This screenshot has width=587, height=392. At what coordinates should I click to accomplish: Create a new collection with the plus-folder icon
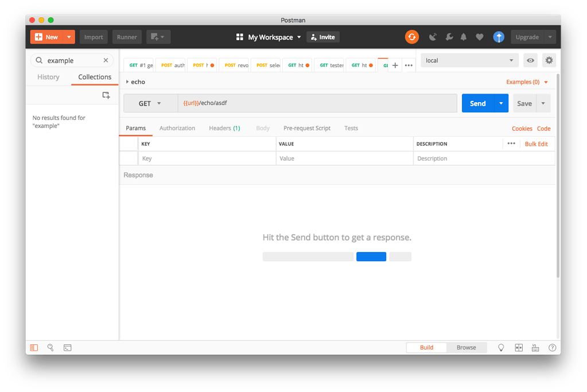tap(106, 95)
